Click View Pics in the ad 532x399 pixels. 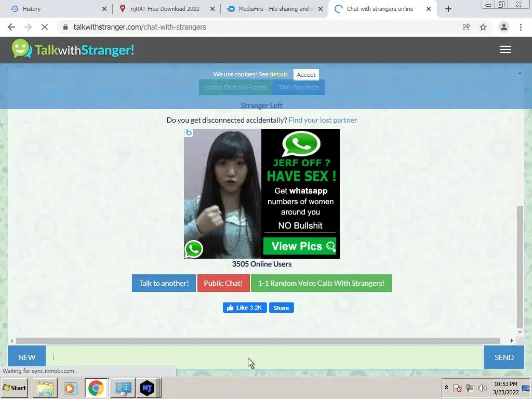(300, 246)
